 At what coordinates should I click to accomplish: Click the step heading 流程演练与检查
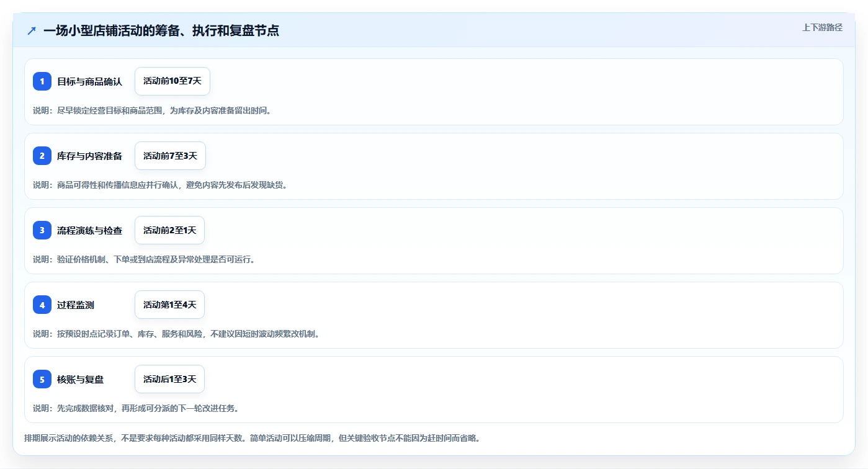pos(89,230)
